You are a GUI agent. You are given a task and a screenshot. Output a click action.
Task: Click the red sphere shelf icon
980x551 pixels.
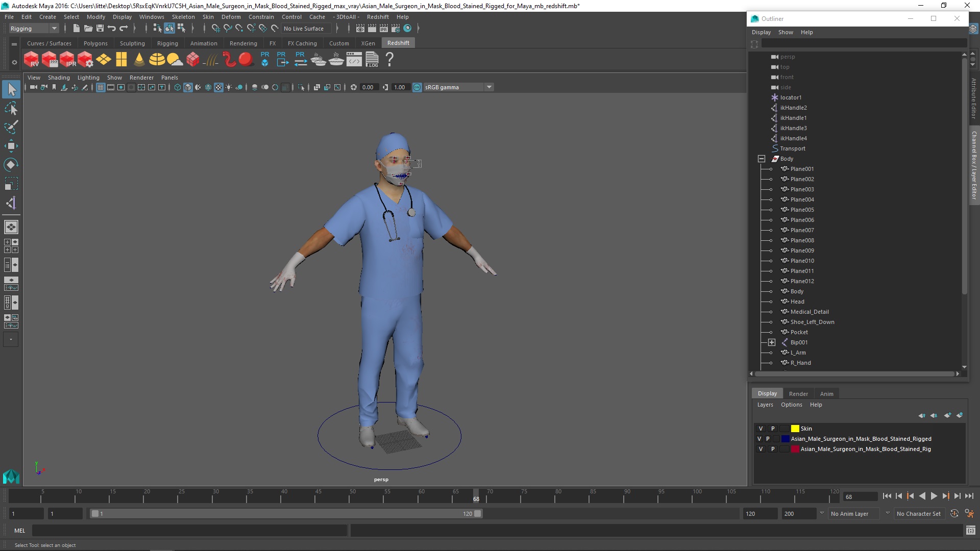(x=246, y=60)
